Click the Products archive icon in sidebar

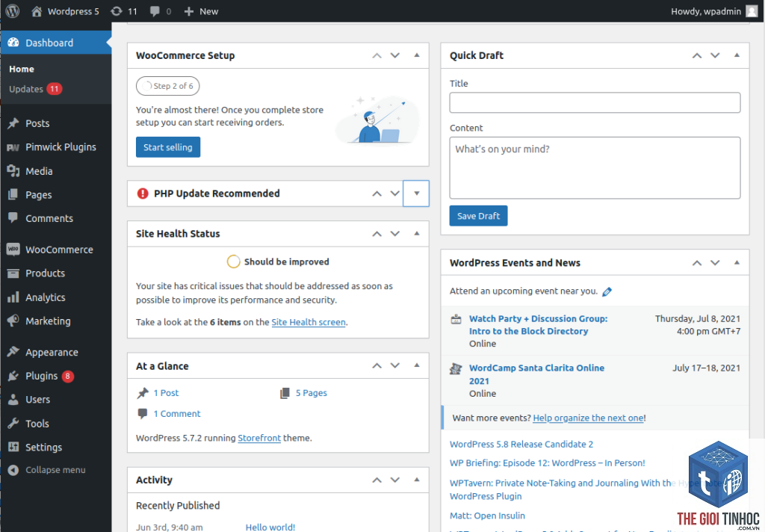13,273
